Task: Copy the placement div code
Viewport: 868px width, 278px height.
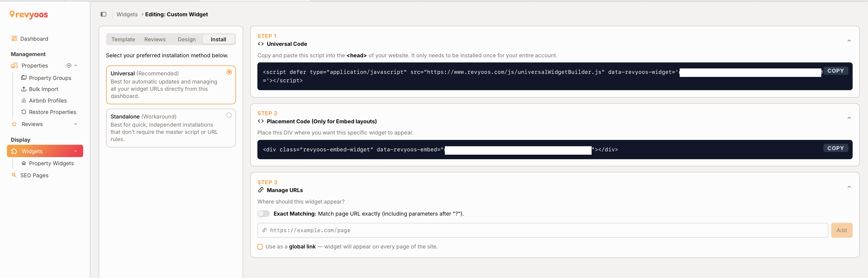Action: tap(836, 148)
